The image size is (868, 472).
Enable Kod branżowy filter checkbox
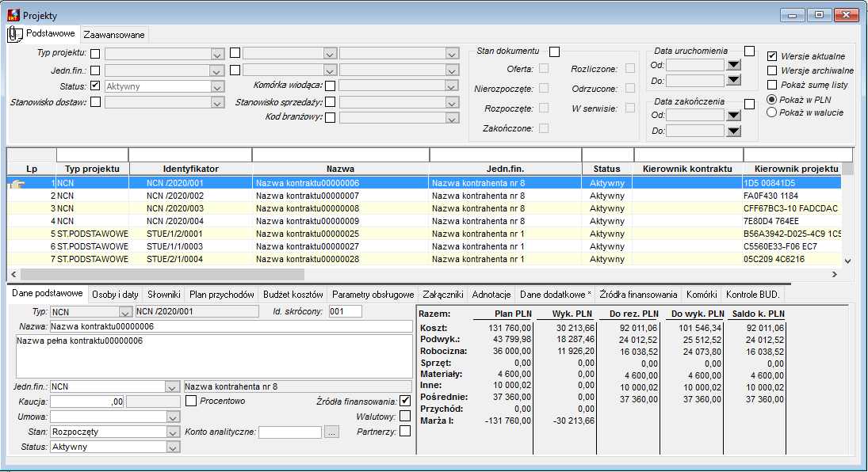330,117
